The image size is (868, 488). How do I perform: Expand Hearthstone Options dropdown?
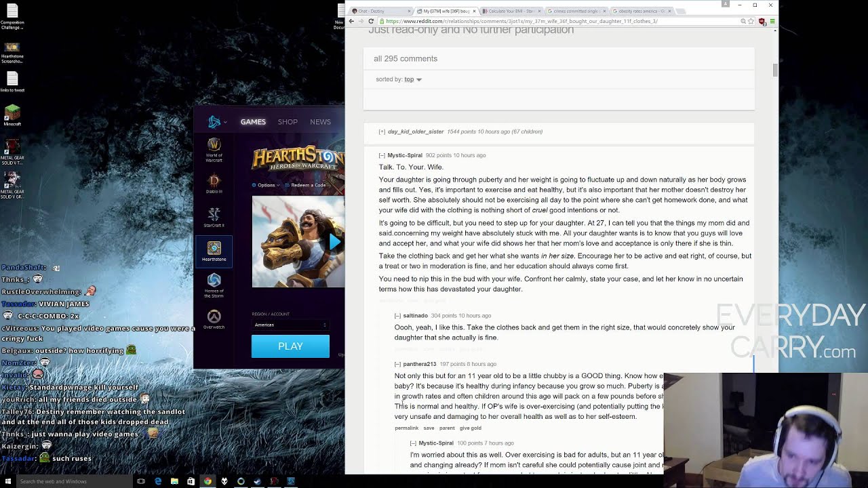tap(266, 185)
